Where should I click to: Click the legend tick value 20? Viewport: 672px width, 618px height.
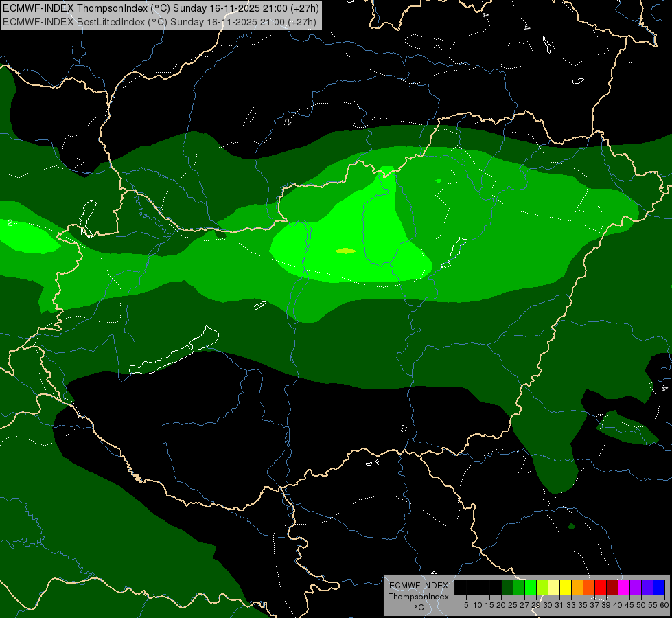click(501, 605)
